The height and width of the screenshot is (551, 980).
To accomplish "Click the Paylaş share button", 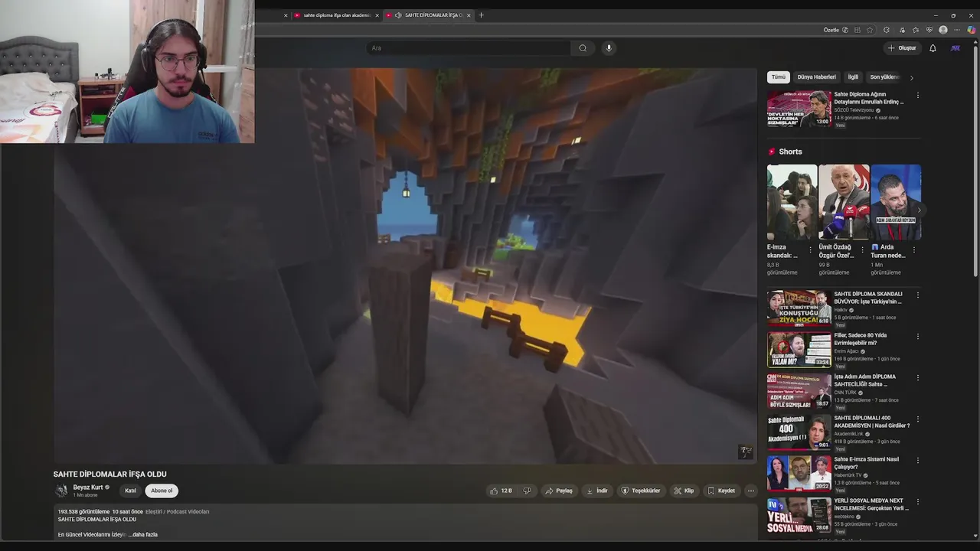I will (558, 491).
